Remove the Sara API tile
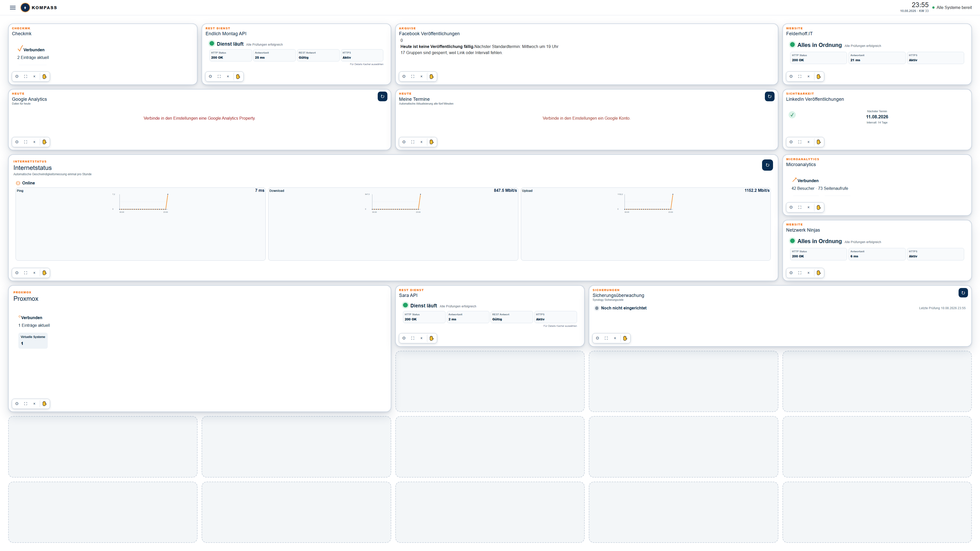The width and height of the screenshot is (980, 551). click(x=422, y=338)
